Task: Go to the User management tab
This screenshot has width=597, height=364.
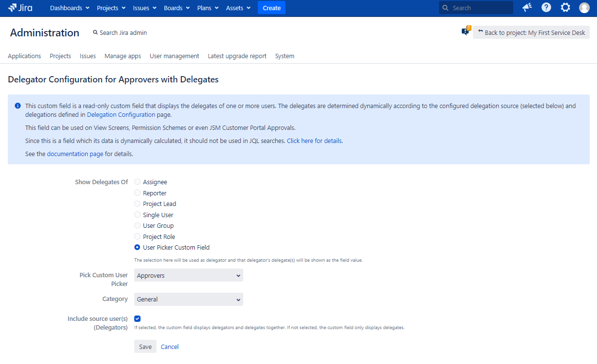Action: [174, 56]
